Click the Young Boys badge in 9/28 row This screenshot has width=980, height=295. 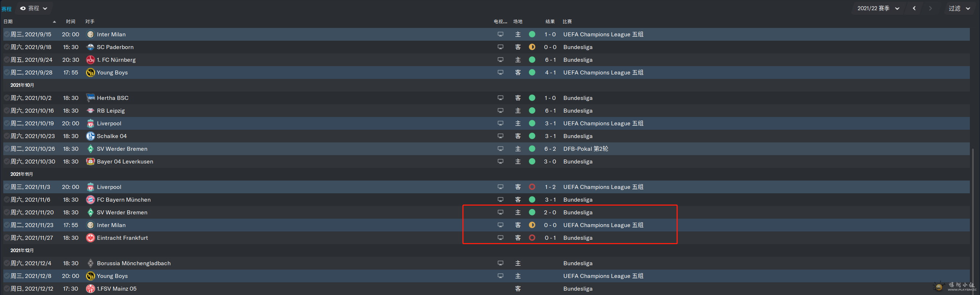90,72
